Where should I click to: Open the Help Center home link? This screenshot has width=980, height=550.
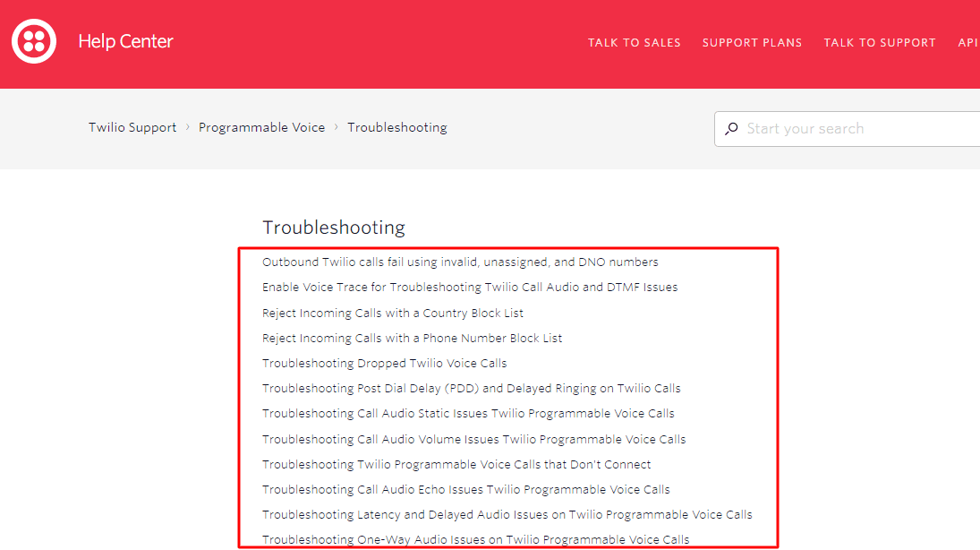click(x=125, y=41)
